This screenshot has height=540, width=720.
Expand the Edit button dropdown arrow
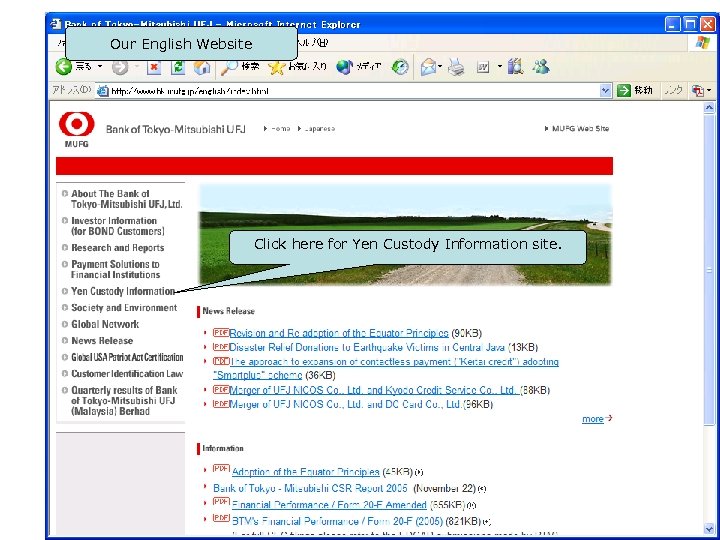500,67
